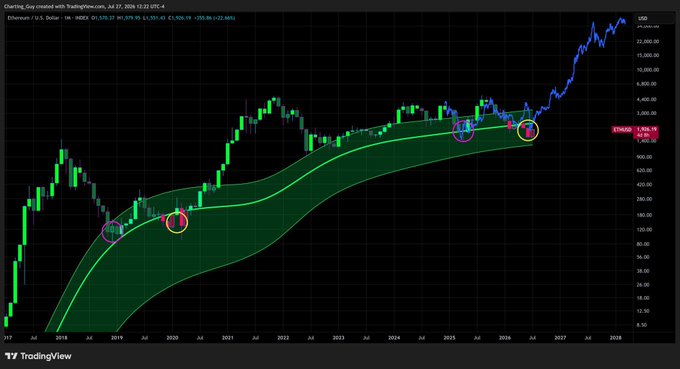
Task: Click the 280.00 price axis label
Action: coord(645,199)
